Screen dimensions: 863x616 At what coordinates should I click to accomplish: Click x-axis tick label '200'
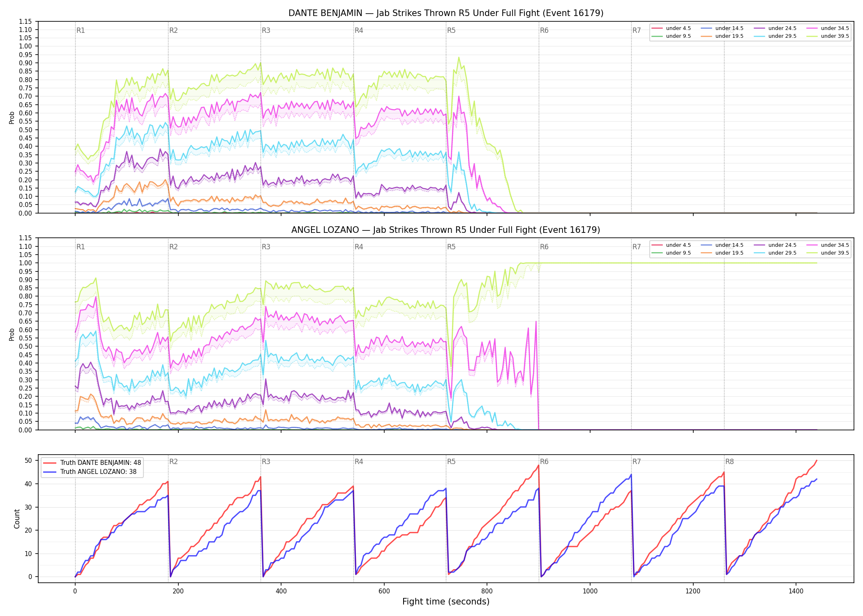coord(178,591)
